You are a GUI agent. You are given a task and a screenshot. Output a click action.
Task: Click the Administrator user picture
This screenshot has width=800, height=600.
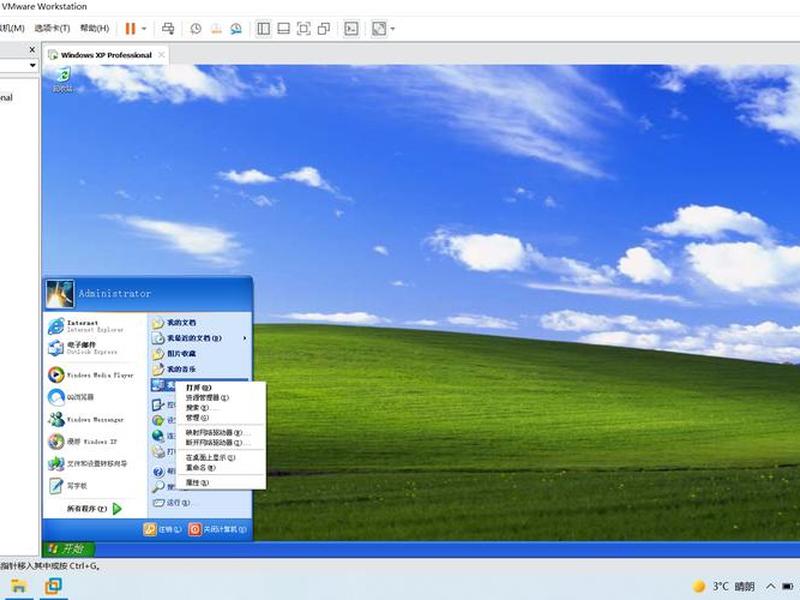60,294
